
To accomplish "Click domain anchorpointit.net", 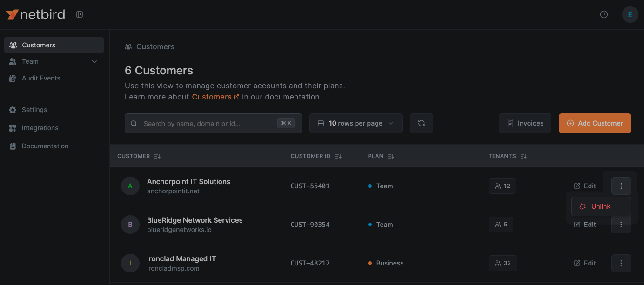I will coord(173,191).
